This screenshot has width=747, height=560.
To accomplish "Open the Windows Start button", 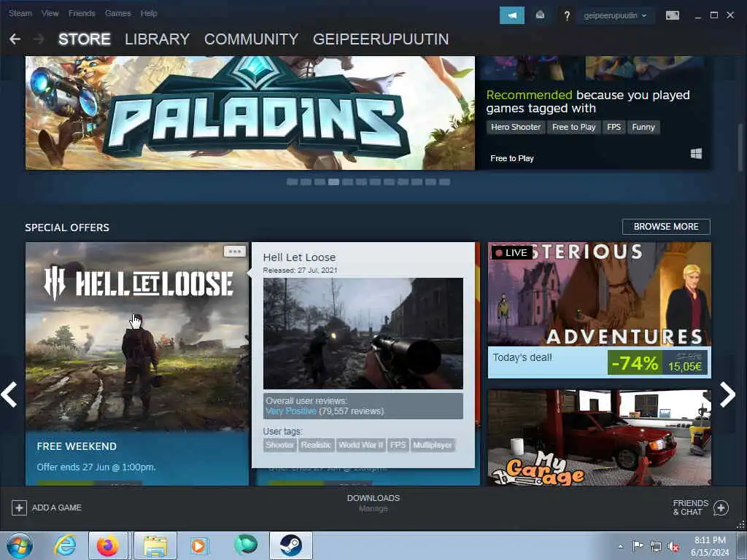I will tap(20, 545).
